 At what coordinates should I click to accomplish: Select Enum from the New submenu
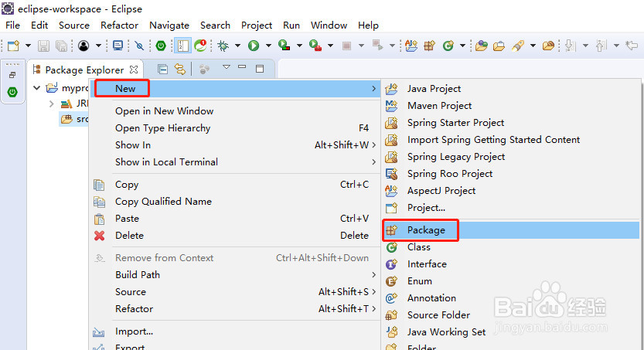(512, 281)
